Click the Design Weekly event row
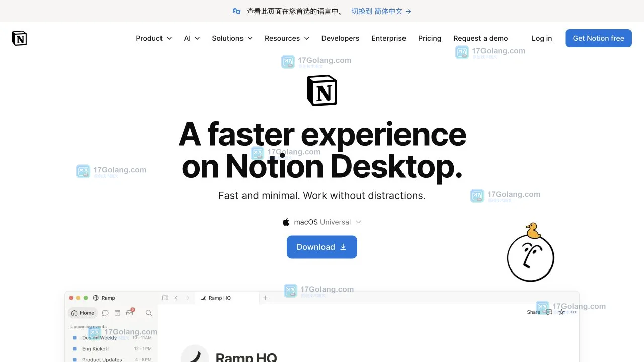 point(112,338)
